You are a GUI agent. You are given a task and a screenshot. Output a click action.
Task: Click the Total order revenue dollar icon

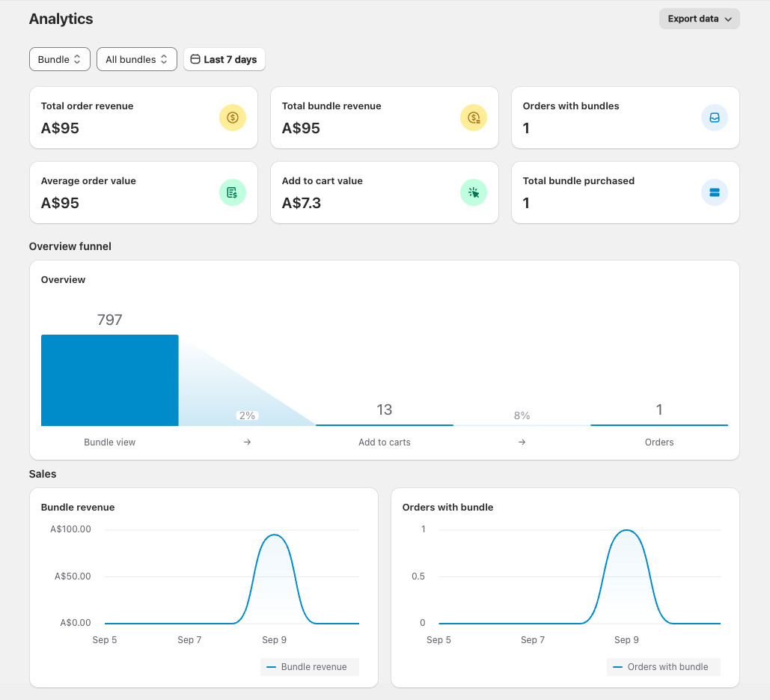[232, 118]
